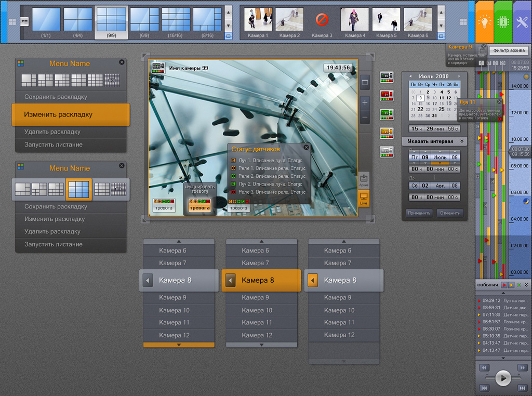Image resolution: width=532 pixels, height=396 pixels.
Task: Open the orange light bulb tab
Action: pyautogui.click(x=485, y=22)
